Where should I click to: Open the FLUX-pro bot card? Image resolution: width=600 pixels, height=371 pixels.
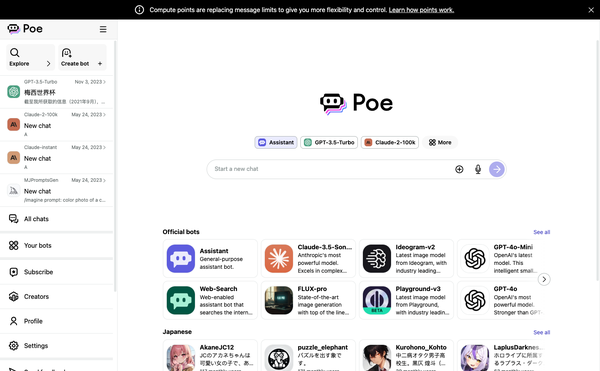308,300
